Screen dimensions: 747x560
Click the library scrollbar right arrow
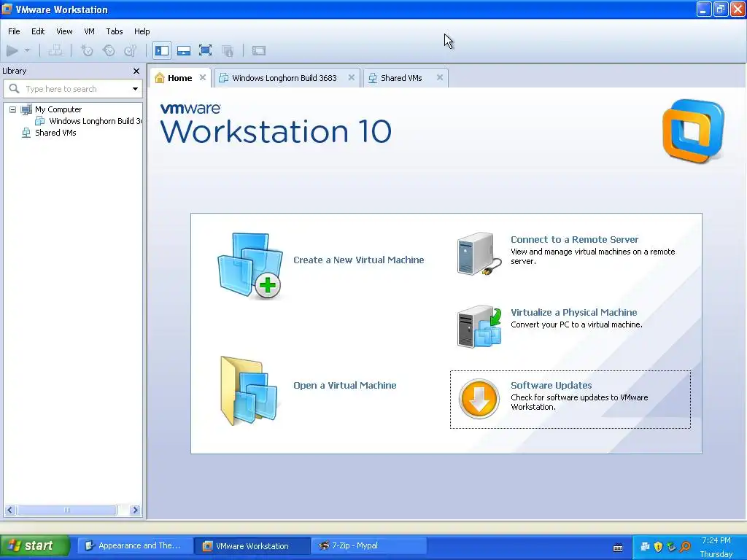tap(135, 510)
